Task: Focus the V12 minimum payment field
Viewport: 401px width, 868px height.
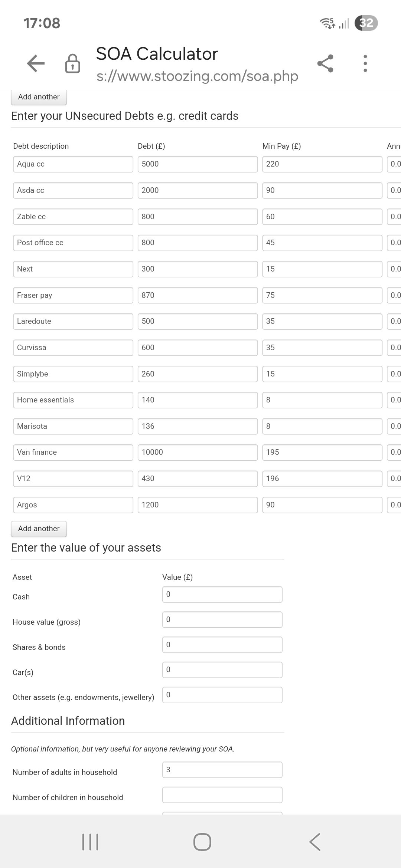Action: [x=322, y=479]
